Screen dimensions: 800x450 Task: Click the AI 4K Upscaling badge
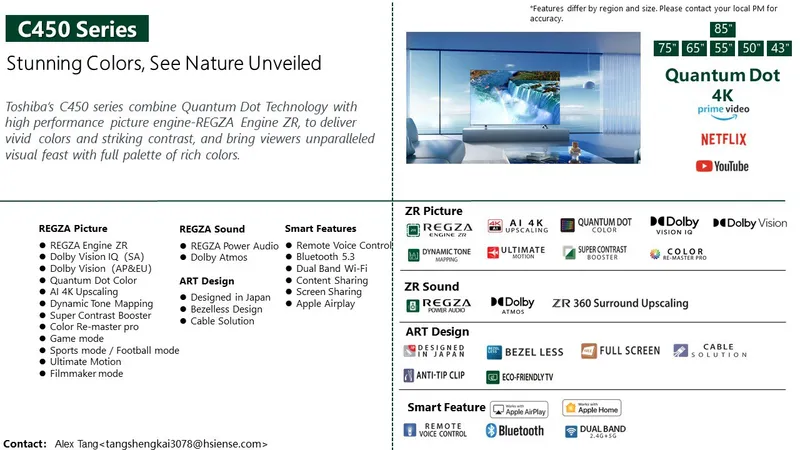[x=518, y=226]
